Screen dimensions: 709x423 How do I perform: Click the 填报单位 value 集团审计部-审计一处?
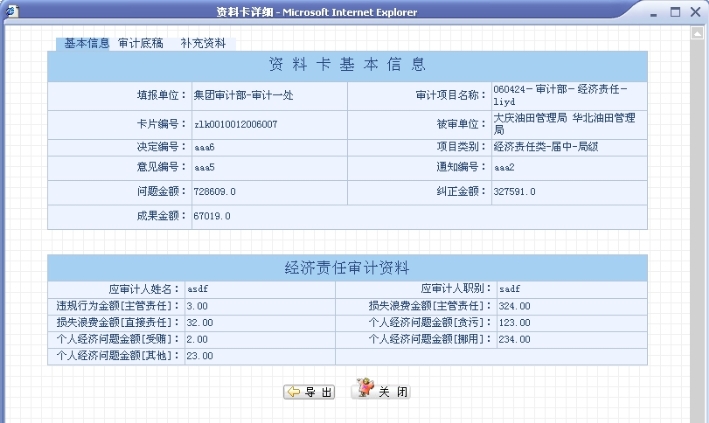tap(242, 96)
